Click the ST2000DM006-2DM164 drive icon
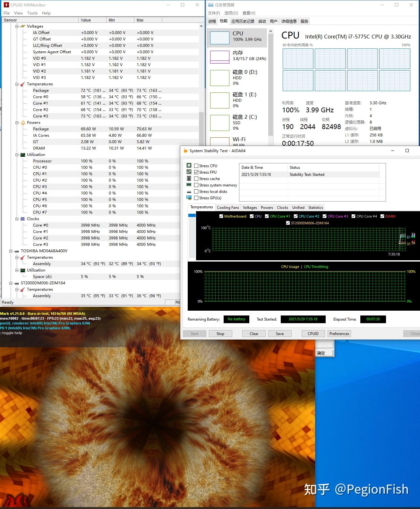The width and height of the screenshot is (420, 509). [x=17, y=283]
